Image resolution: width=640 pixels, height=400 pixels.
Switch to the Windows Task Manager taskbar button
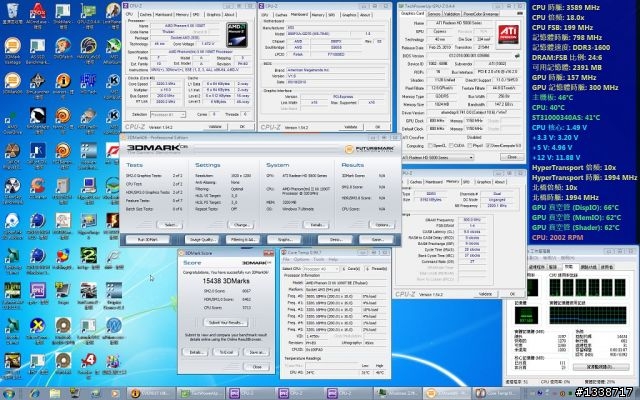(x=397, y=393)
